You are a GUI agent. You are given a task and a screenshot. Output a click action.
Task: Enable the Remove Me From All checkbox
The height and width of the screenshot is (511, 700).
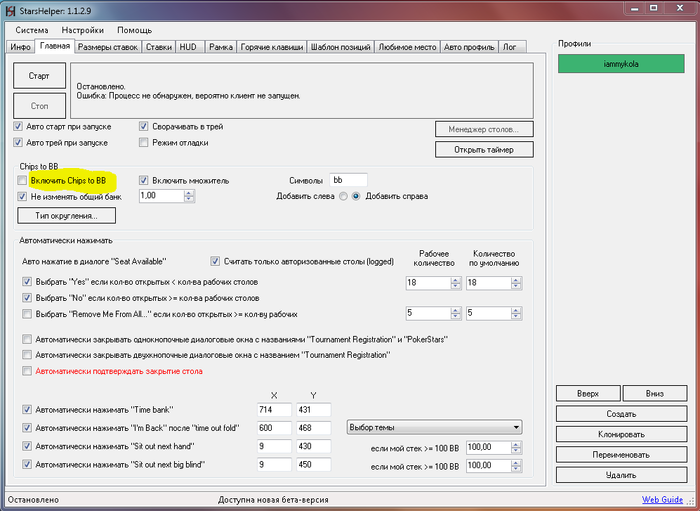(x=27, y=314)
